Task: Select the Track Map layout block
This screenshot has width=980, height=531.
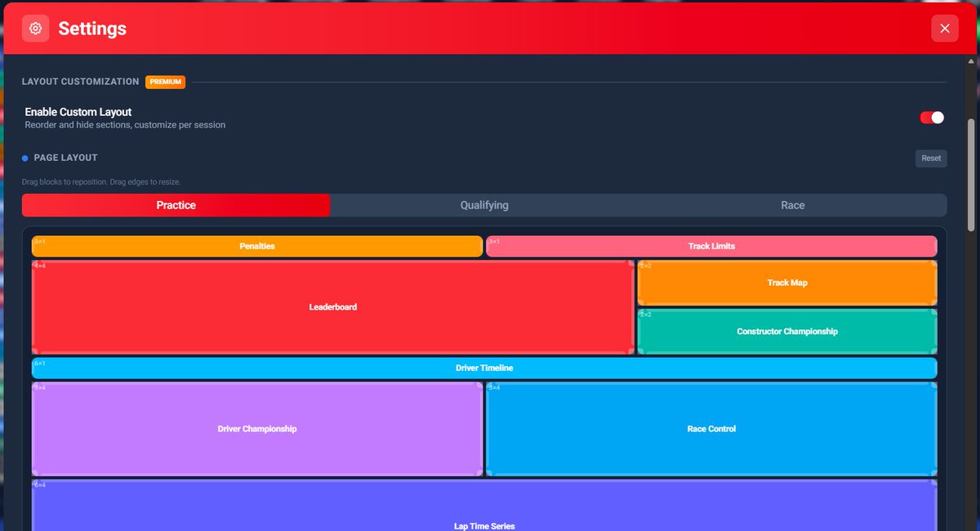Action: [787, 283]
